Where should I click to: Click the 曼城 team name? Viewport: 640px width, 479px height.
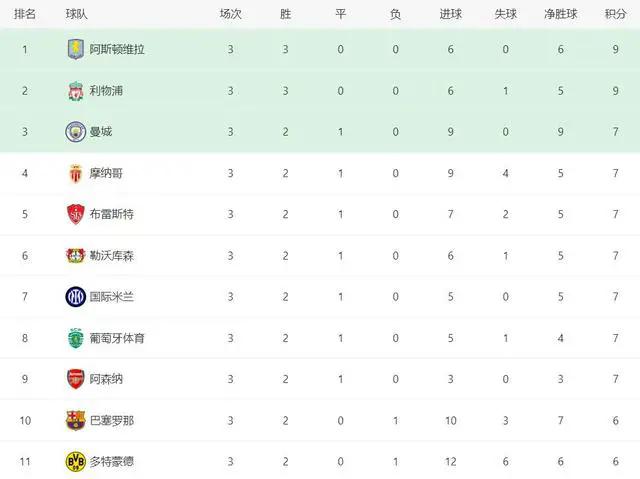point(101,132)
